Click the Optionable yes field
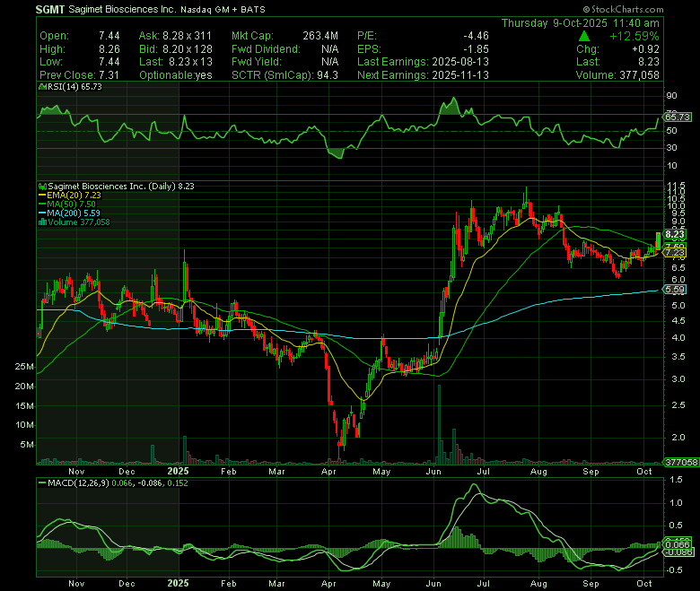The height and width of the screenshot is (591, 700). click(x=175, y=75)
